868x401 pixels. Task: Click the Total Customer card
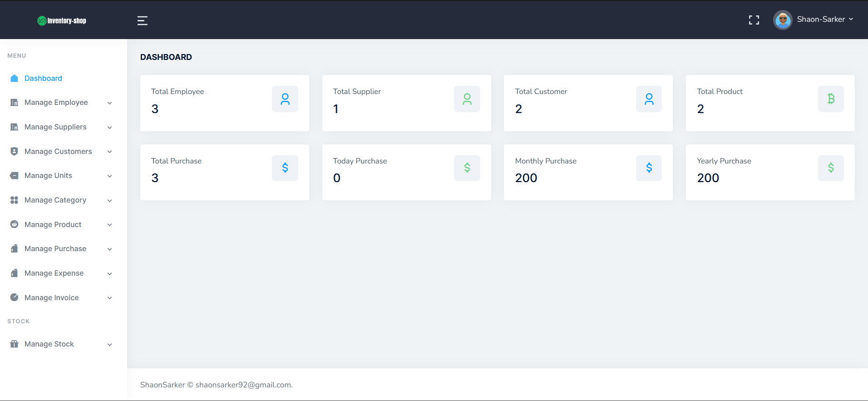(x=588, y=103)
